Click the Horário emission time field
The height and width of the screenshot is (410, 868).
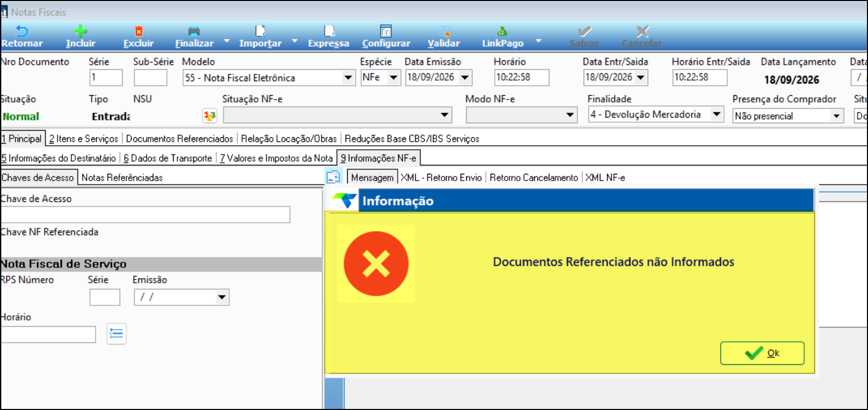(522, 78)
